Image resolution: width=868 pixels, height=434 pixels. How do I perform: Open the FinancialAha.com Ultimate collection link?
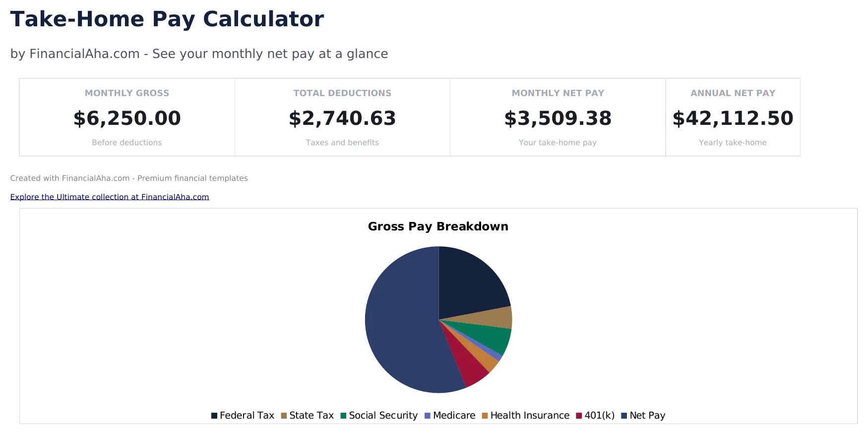click(x=110, y=197)
